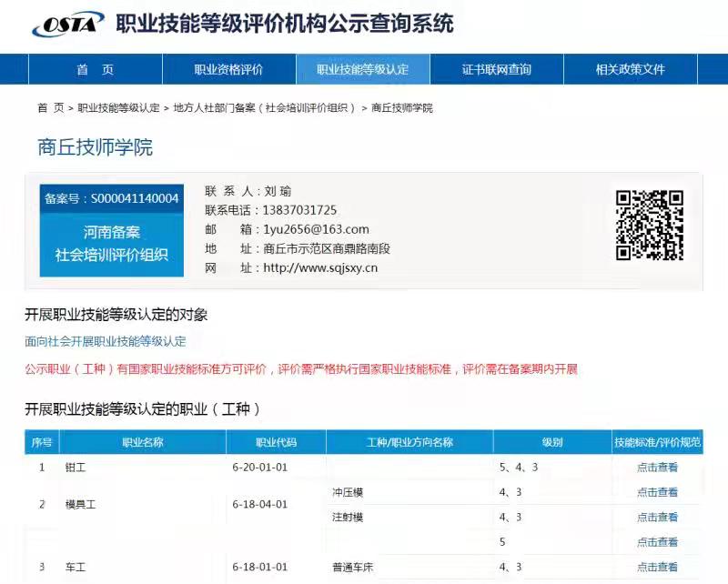The width and height of the screenshot is (728, 584).
Task: Click the 职业代码 column header
Action: pyautogui.click(x=277, y=442)
